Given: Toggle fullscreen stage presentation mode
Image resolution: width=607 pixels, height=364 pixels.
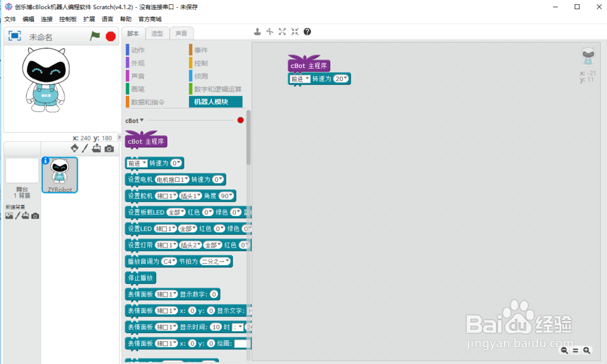Looking at the screenshot, I should (15, 36).
